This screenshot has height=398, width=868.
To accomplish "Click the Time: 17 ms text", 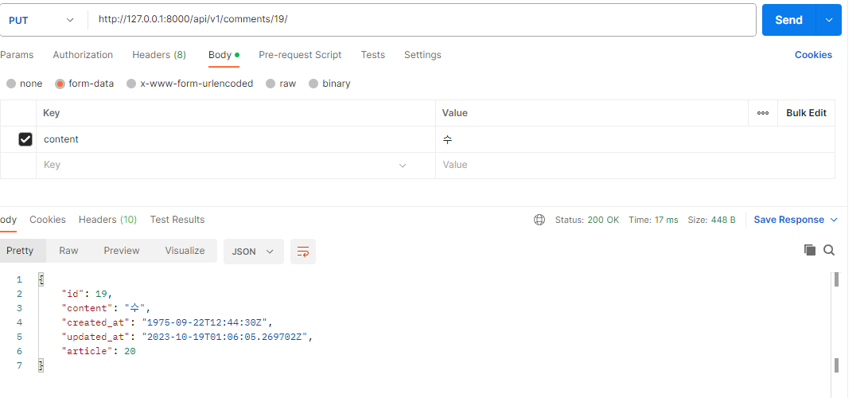I will 653,220.
